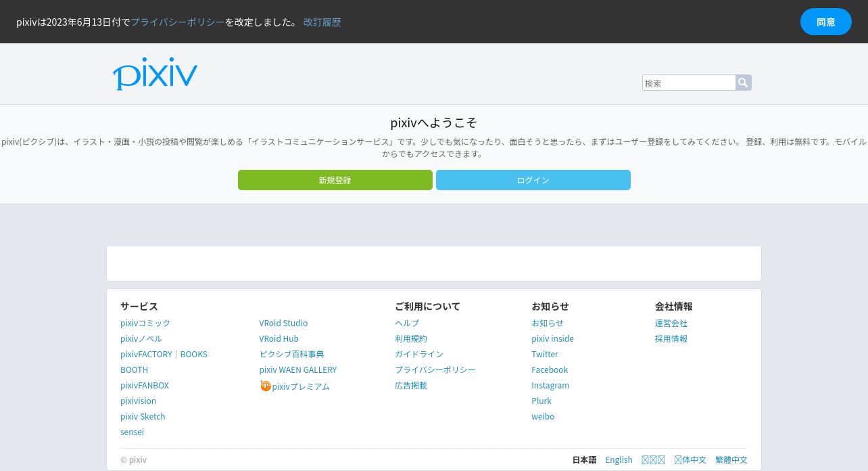The height and width of the screenshot is (471, 868).
Task: Click the orange pixiv Premium icon
Action: (266, 386)
